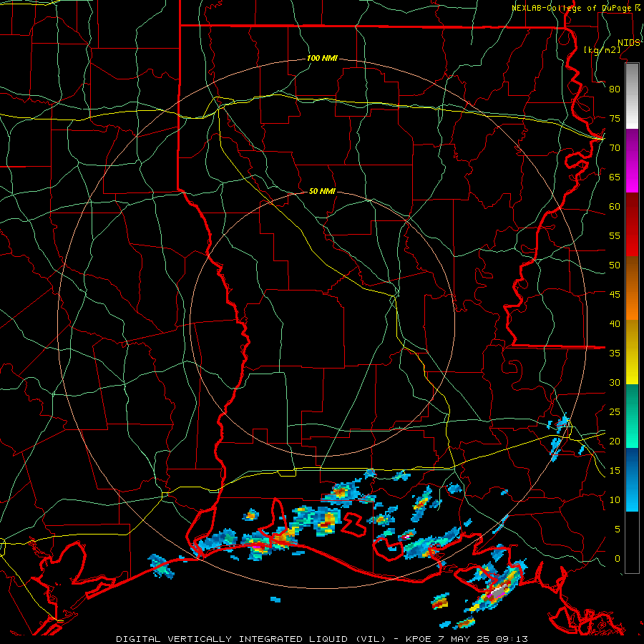The height and width of the screenshot is (644, 644).
Task: Click the 30 value on VIL scale
Action: tap(615, 382)
